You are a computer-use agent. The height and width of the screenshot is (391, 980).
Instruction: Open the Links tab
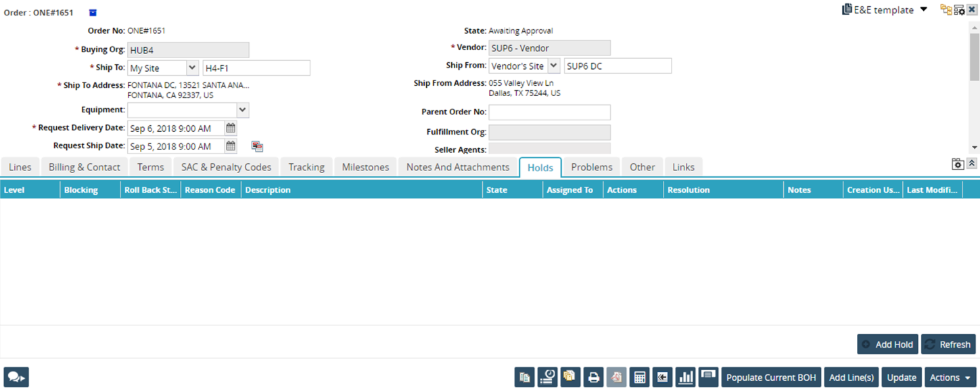(x=683, y=167)
